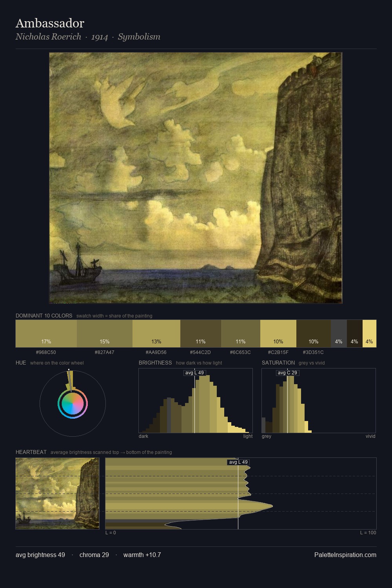Viewport: 392px width, 588px height.
Task: Click the 'DOMINANT 10 COLORS' heading
Action: pyautogui.click(x=44, y=316)
